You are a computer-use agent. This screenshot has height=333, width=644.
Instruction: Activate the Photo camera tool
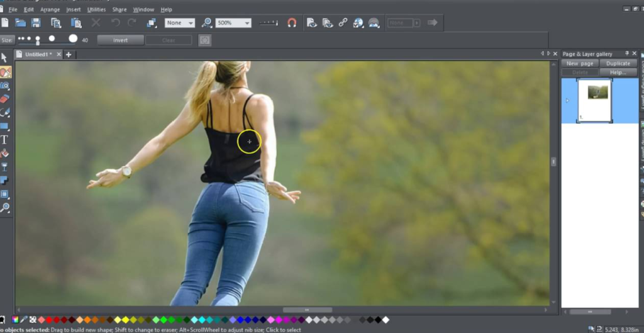tap(5, 86)
